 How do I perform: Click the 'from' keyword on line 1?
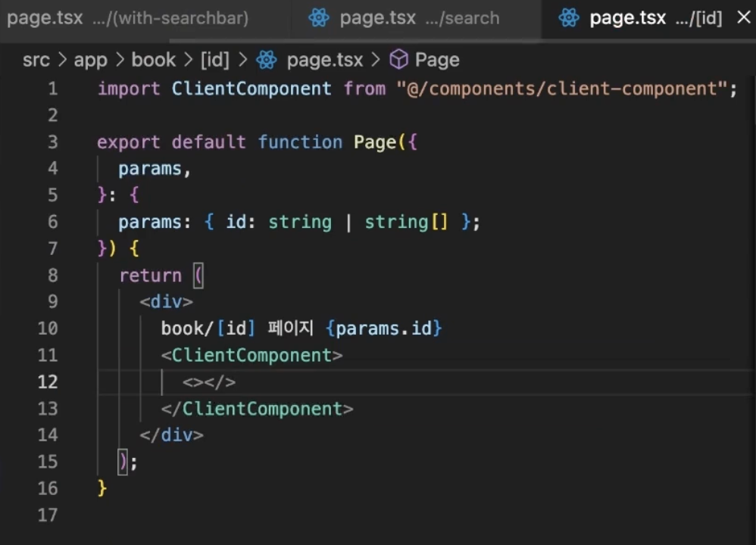coord(364,89)
